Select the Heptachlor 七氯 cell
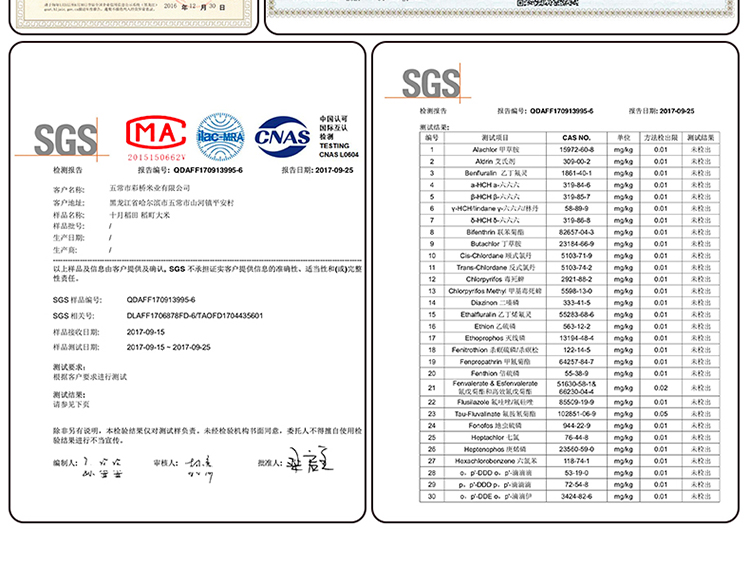 pos(495,437)
